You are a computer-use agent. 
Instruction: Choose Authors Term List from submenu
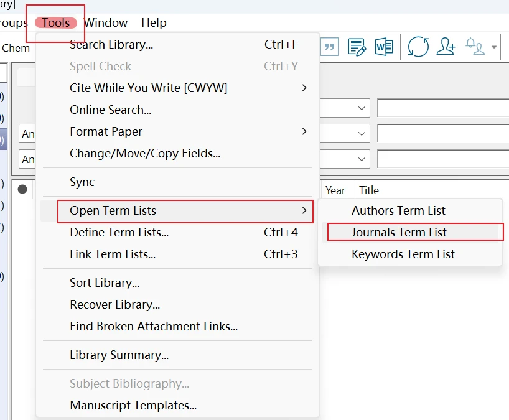[398, 210]
